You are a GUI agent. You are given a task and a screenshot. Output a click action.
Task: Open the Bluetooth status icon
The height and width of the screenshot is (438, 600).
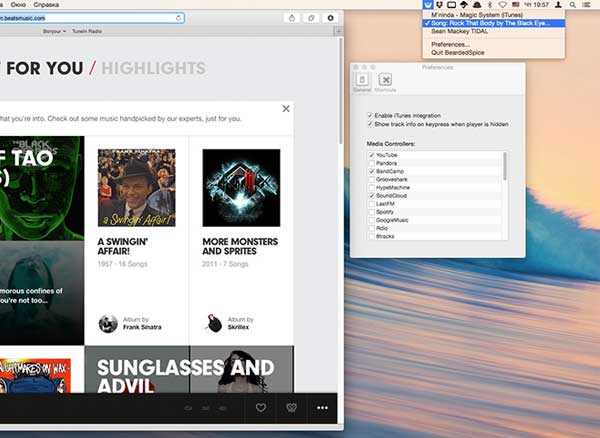[x=490, y=5]
